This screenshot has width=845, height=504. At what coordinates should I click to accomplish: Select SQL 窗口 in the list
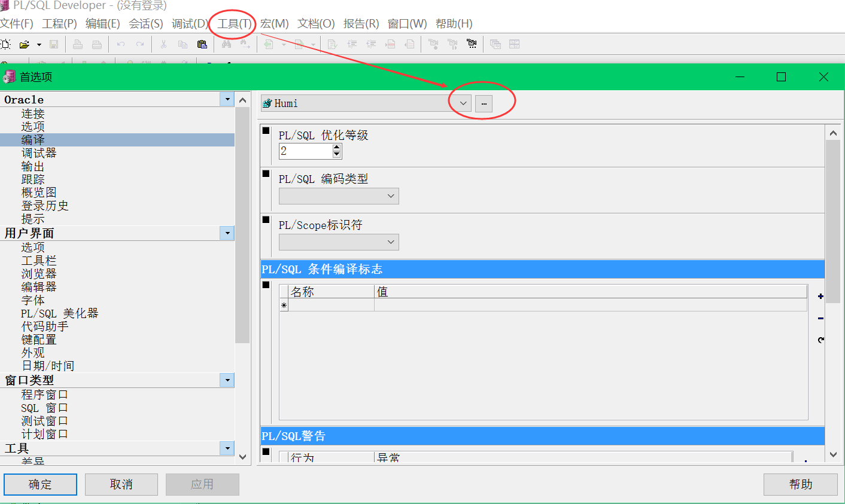(x=44, y=408)
